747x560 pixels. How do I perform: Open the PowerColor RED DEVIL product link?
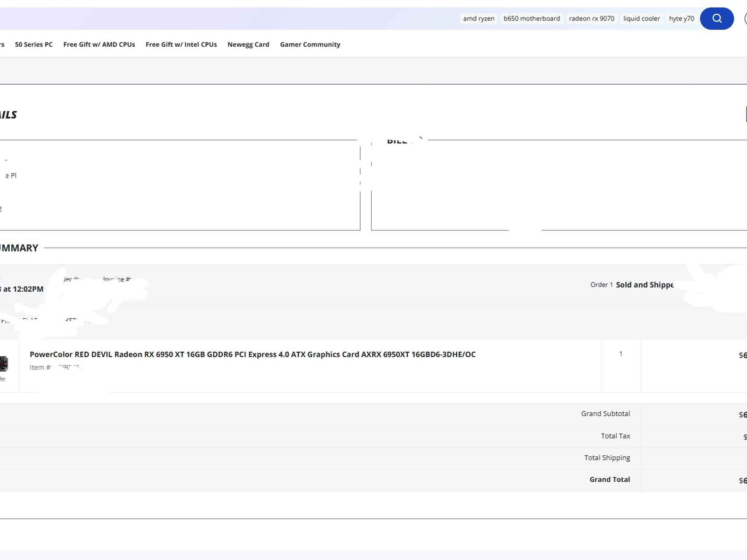(252, 354)
